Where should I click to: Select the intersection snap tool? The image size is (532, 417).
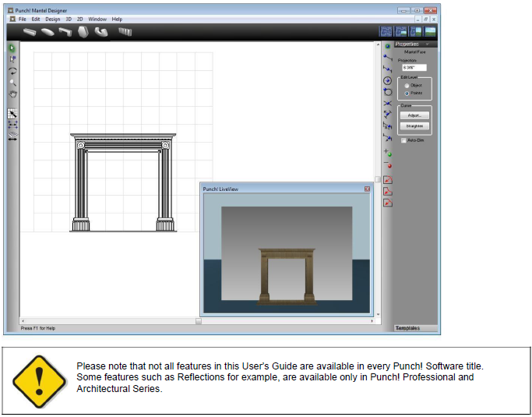[x=387, y=103]
